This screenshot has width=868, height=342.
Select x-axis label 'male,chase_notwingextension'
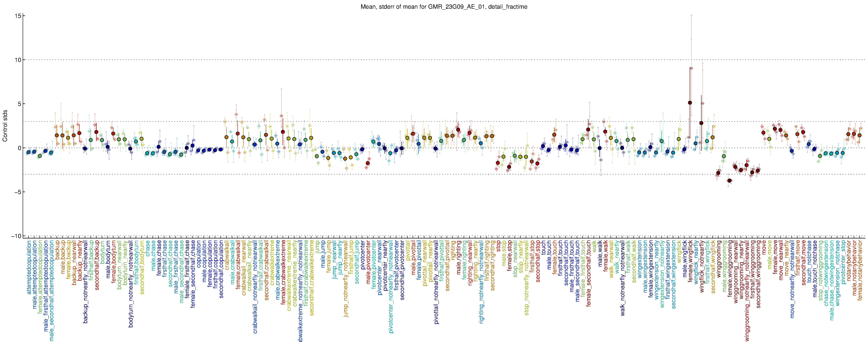(x=832, y=280)
